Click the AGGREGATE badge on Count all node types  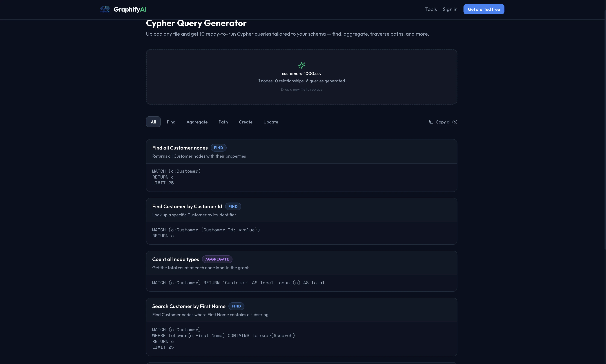tap(217, 259)
